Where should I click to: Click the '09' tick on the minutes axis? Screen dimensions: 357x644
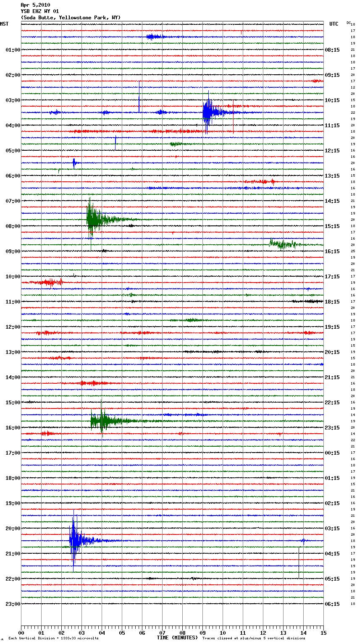pos(202,633)
